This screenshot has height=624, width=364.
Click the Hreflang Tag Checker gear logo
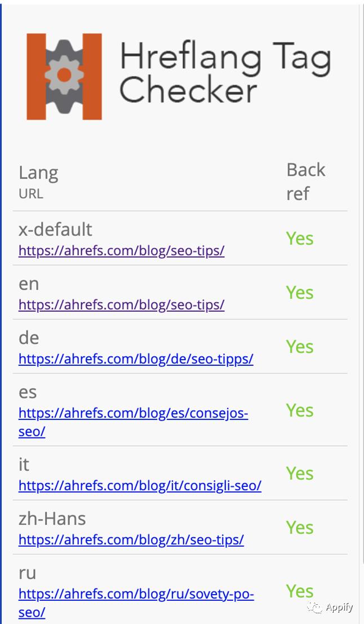coord(64,76)
